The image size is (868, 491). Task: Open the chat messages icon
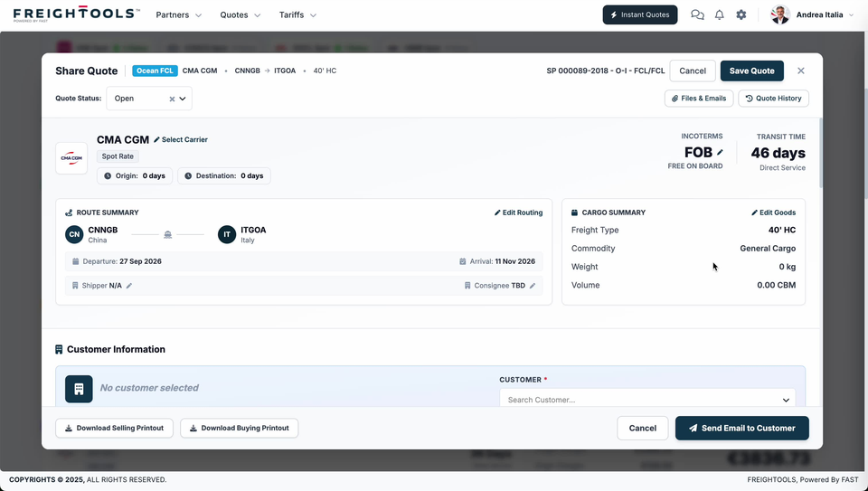click(x=697, y=15)
